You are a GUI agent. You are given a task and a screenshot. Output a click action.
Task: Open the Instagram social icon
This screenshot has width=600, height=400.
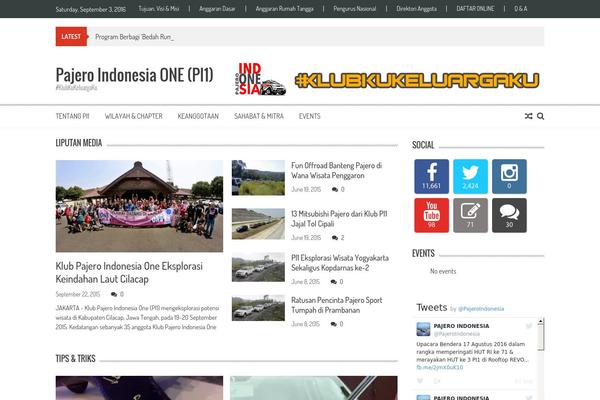tap(509, 176)
